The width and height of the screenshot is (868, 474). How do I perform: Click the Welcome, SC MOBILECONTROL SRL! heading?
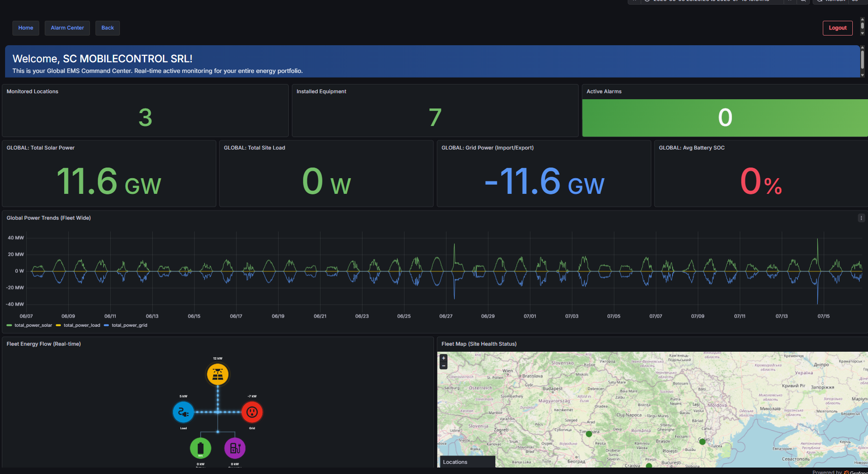click(x=102, y=59)
